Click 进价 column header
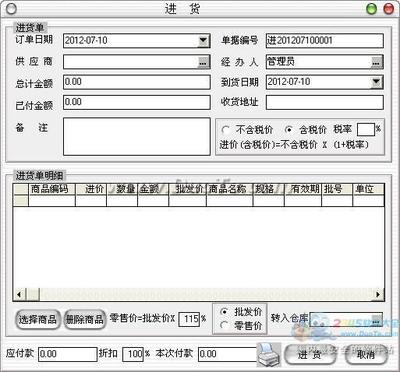 [91, 189]
